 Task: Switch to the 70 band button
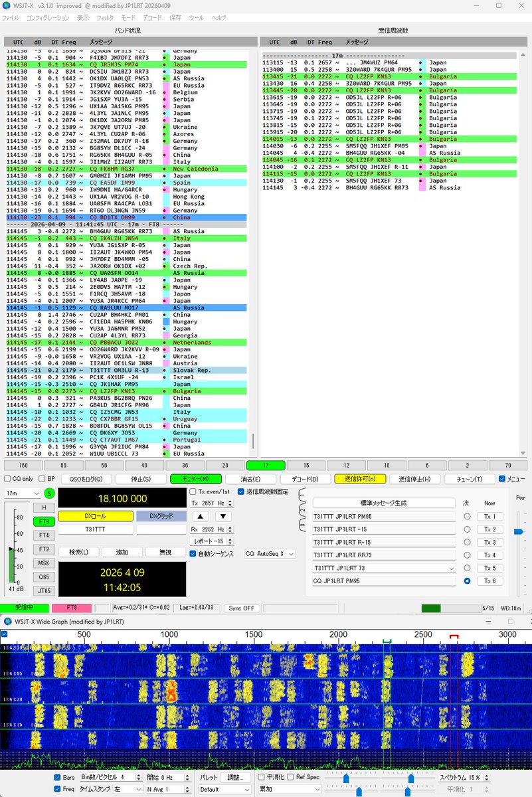click(508, 466)
